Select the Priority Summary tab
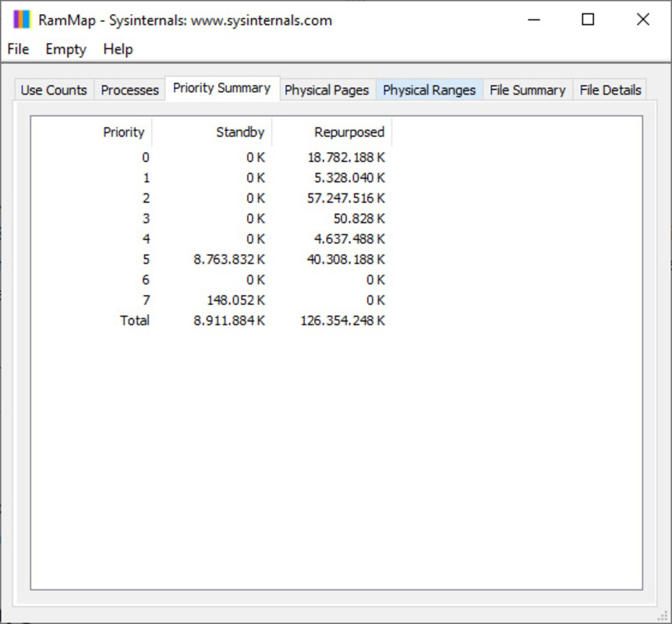This screenshot has height=624, width=672. (222, 88)
